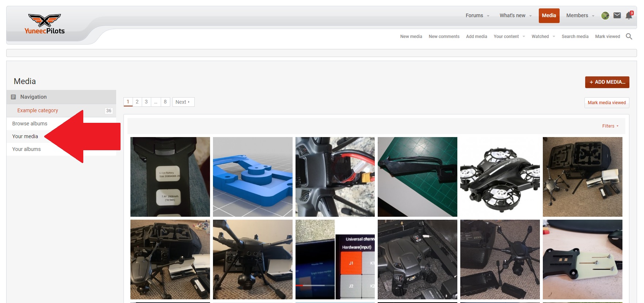Open the Watched link
644x303 pixels.
point(540,37)
